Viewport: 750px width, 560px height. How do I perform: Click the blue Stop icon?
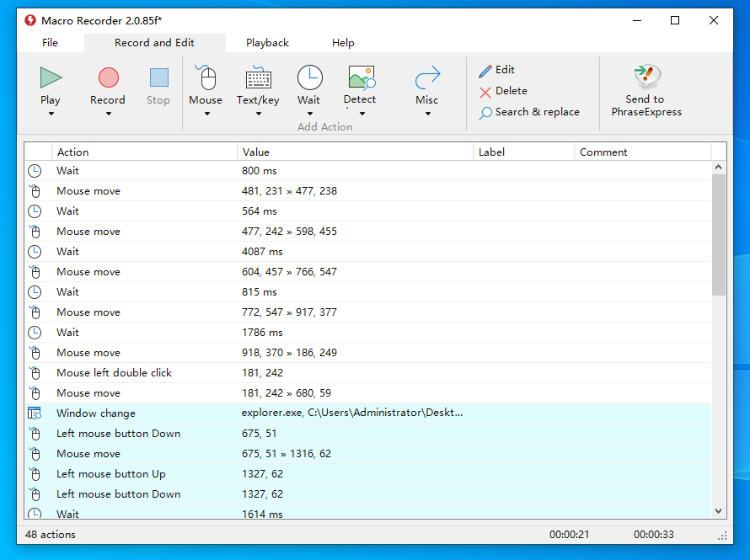[158, 77]
